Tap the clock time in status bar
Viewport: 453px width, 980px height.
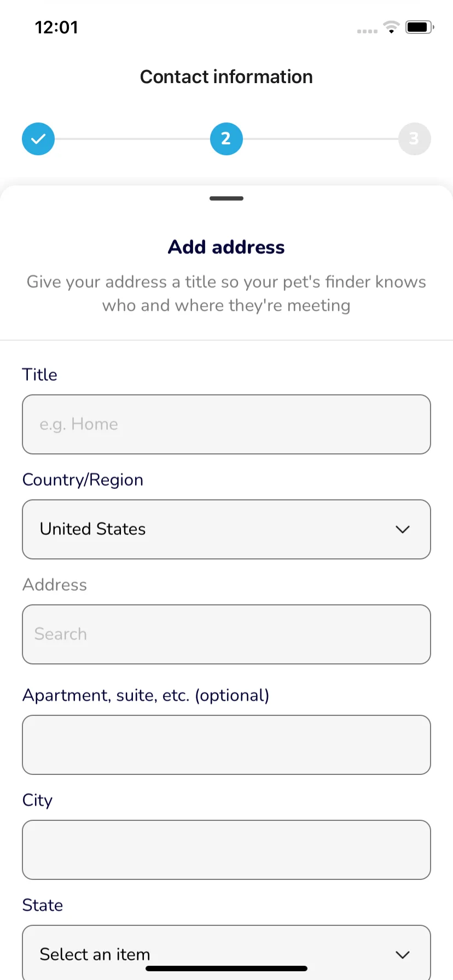(56, 27)
